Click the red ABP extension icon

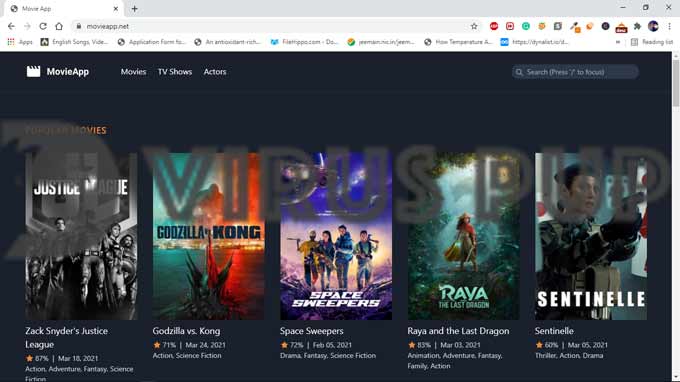point(494,26)
